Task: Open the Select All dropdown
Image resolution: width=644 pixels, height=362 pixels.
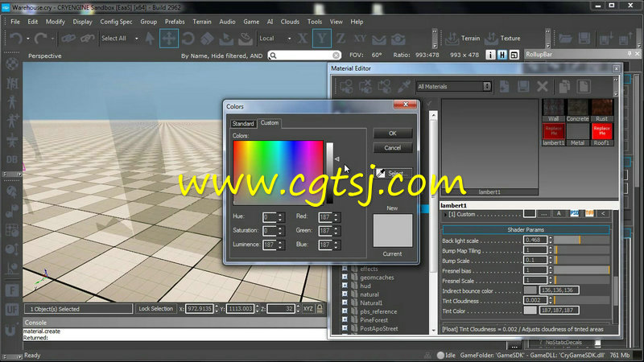Action: pyautogui.click(x=120, y=38)
